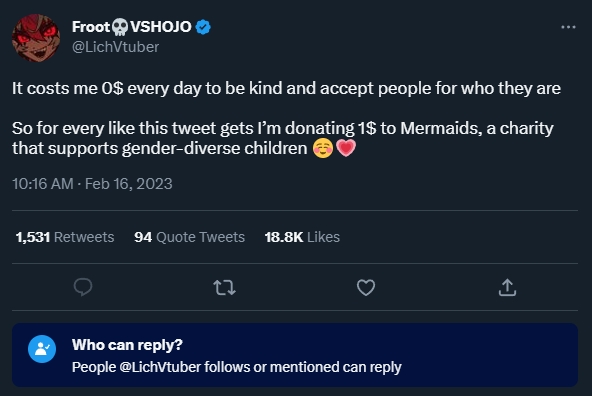Click the blue person icon beside Who can reply
Image resolution: width=592 pixels, height=396 pixels.
point(42,349)
